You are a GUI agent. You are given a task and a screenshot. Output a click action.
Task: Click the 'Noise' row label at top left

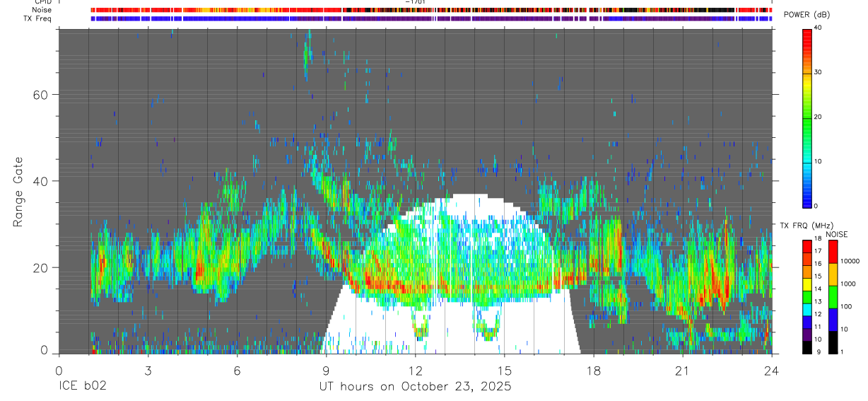(41, 10)
